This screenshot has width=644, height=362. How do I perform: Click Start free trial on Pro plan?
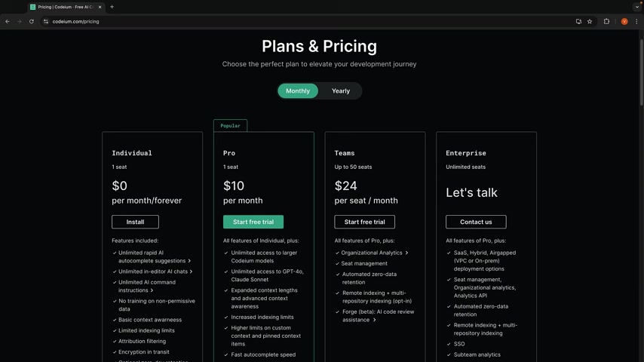(x=253, y=222)
